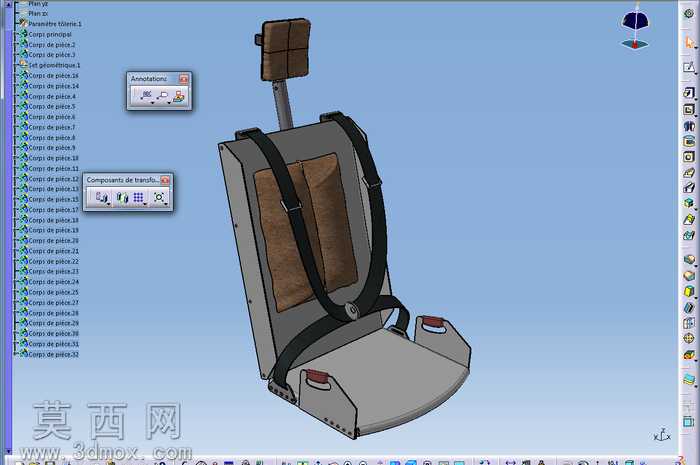This screenshot has width=700, height=465.
Task: Select Corps de pièce.2 in the tree
Action: (x=52, y=45)
